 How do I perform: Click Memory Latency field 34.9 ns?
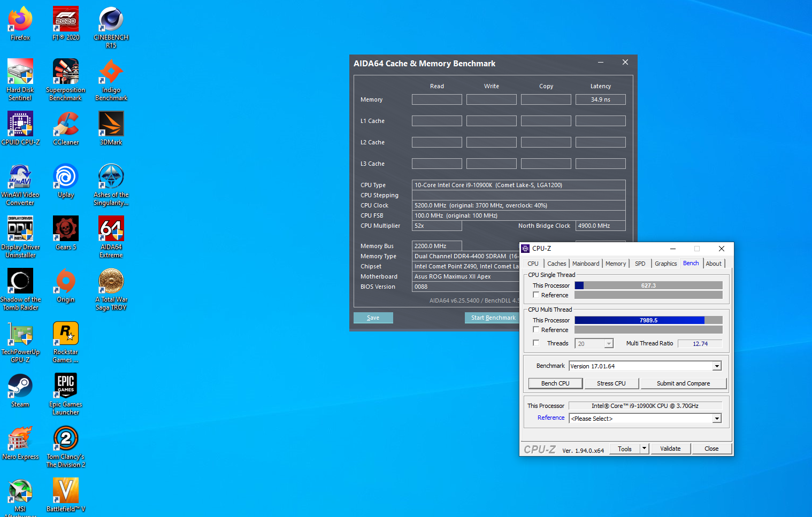coord(601,99)
